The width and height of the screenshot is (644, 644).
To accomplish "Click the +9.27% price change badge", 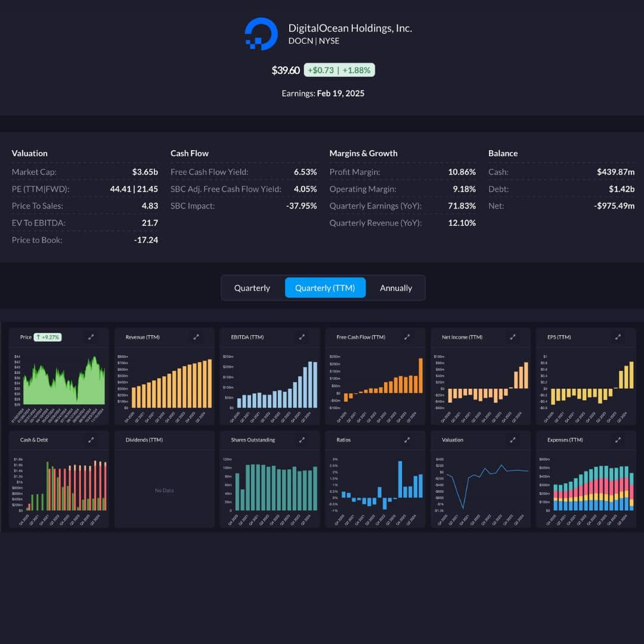I will point(48,337).
